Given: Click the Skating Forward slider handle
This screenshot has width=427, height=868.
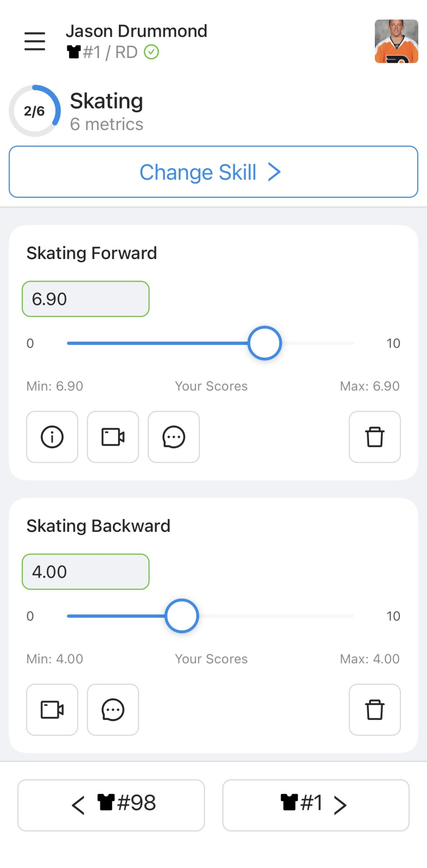Looking at the screenshot, I should pyautogui.click(x=265, y=343).
